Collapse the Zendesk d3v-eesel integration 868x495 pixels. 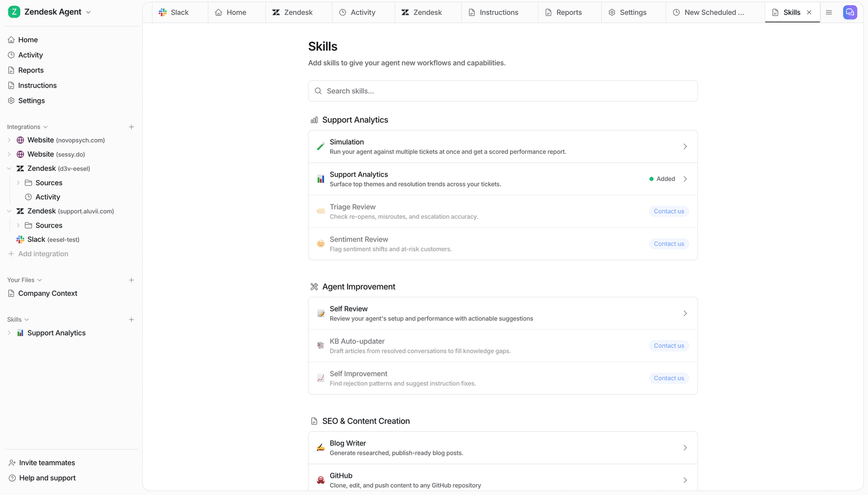(9, 168)
